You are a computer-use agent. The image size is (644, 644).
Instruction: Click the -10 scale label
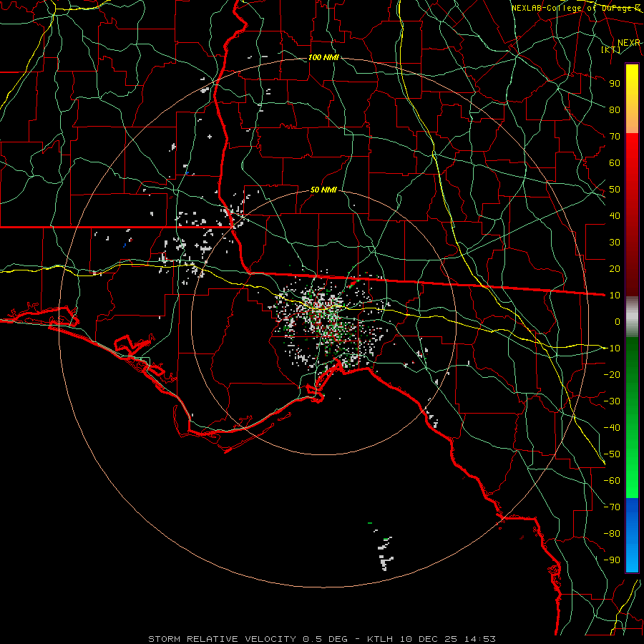pos(612,348)
